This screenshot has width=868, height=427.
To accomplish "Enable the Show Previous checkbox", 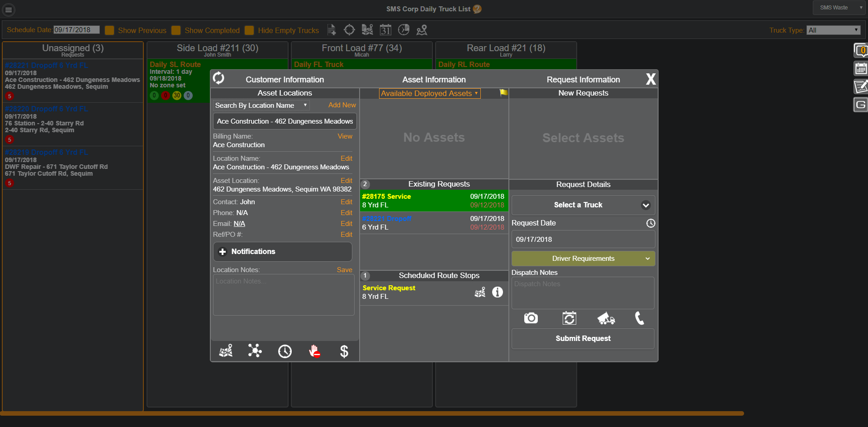I will (x=109, y=30).
